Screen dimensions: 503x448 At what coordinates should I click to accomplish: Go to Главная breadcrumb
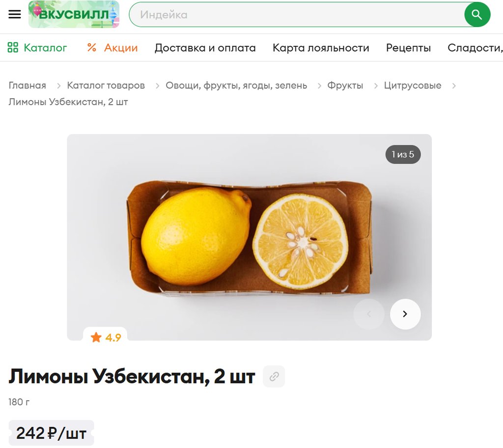click(x=28, y=85)
